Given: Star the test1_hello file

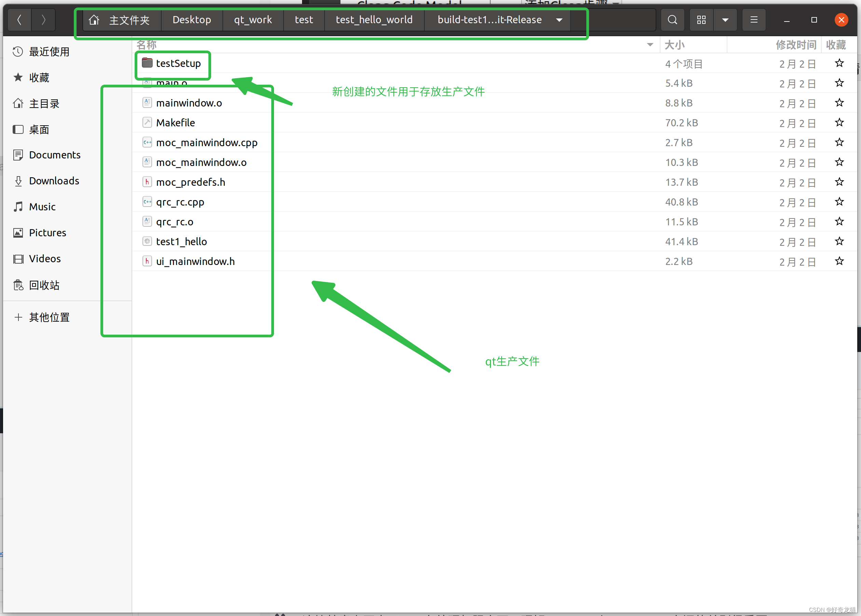Looking at the screenshot, I should click(x=839, y=241).
